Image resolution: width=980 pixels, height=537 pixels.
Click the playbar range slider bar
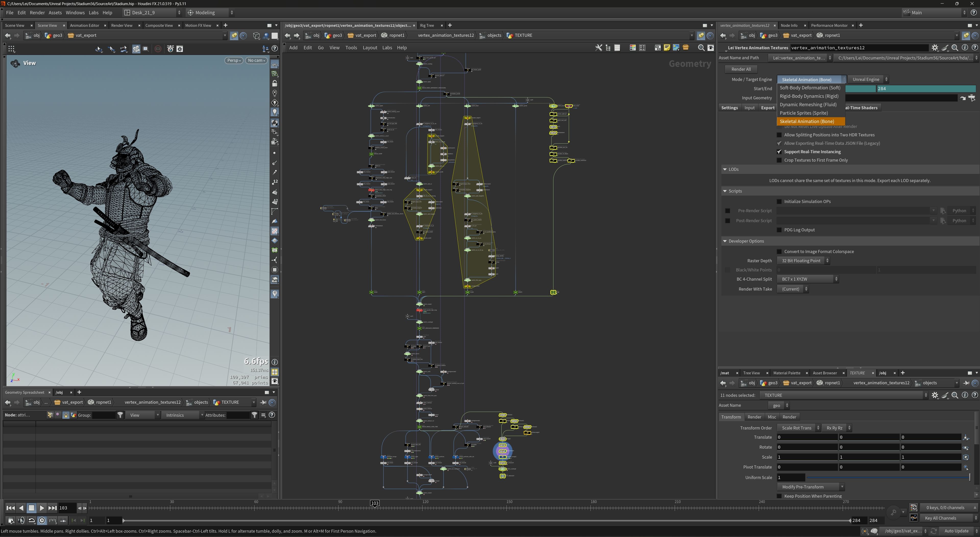[x=487, y=521]
